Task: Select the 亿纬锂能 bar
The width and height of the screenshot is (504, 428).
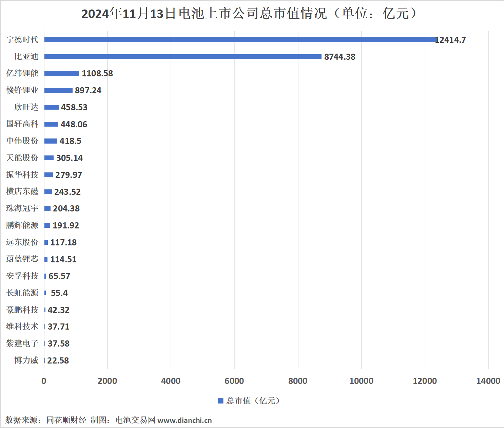Action: (61, 73)
